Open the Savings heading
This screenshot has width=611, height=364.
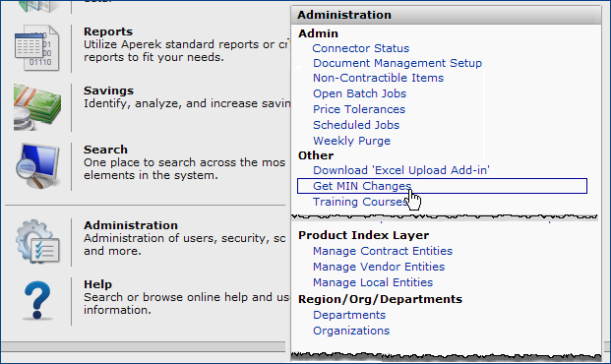pos(108,91)
